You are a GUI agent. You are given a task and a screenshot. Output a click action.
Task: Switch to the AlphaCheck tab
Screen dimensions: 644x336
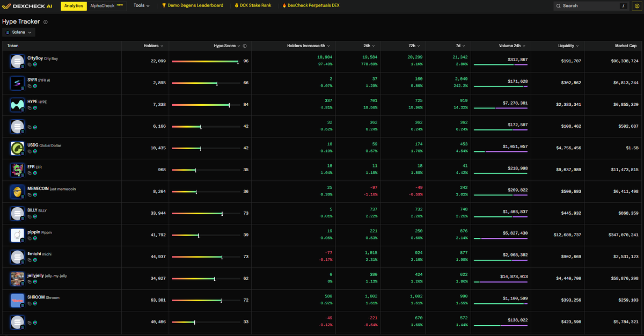107,5
